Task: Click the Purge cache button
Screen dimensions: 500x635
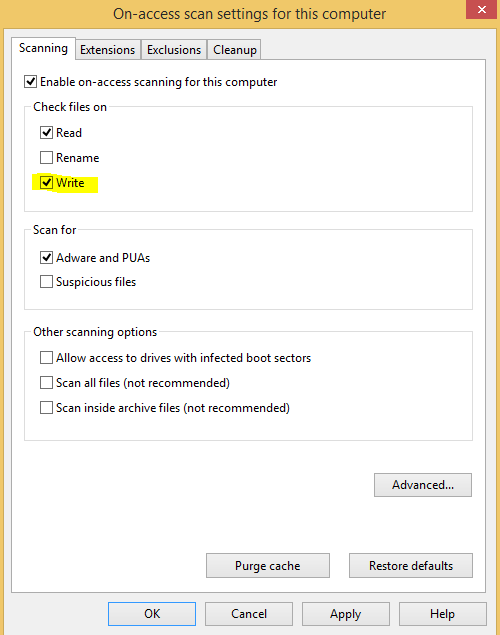Action: (268, 565)
